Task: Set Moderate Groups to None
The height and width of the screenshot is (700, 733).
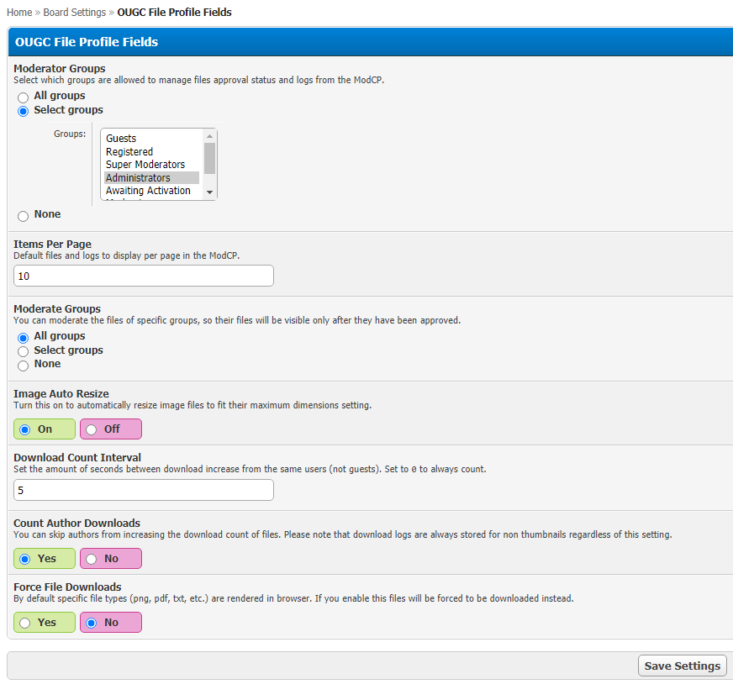Action: pos(24,366)
